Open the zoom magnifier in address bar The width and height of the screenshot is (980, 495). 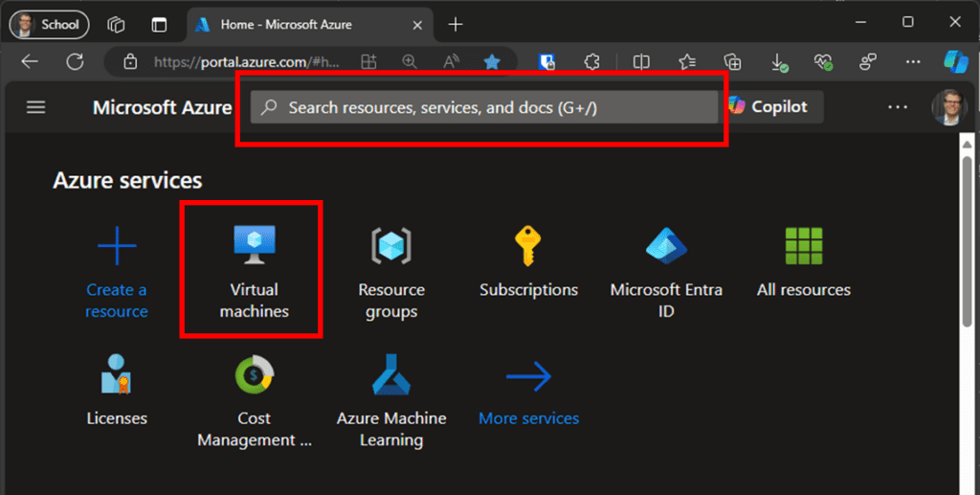click(x=410, y=61)
